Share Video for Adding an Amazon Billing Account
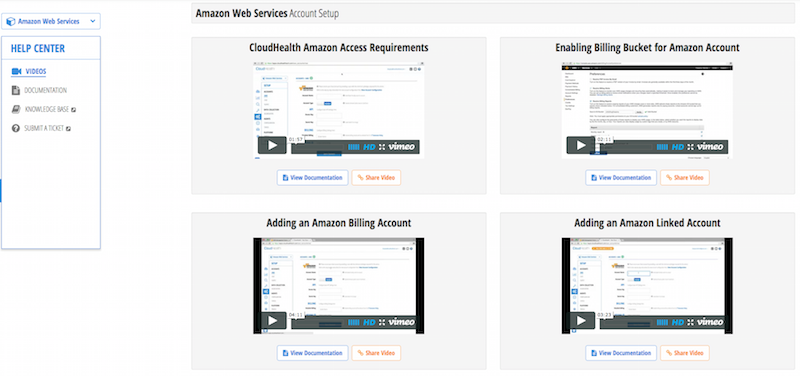Image resolution: width=800 pixels, height=376 pixels. point(377,353)
